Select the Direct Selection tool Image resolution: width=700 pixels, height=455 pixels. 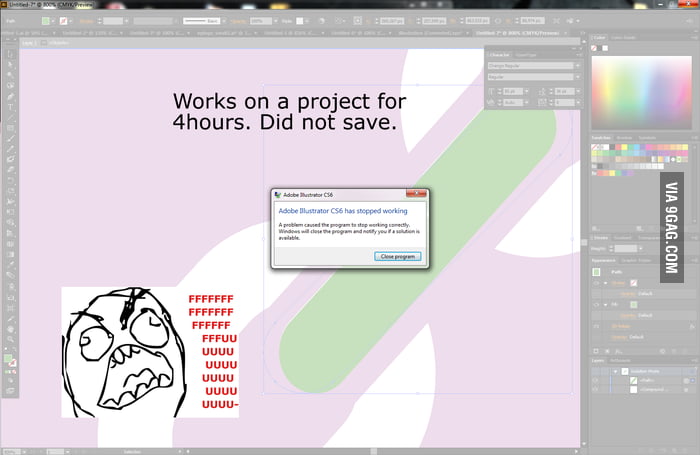click(x=11, y=64)
